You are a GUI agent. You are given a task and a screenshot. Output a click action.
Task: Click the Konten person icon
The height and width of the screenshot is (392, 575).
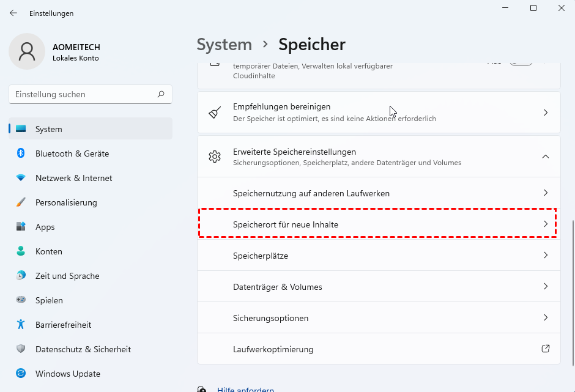(21, 251)
